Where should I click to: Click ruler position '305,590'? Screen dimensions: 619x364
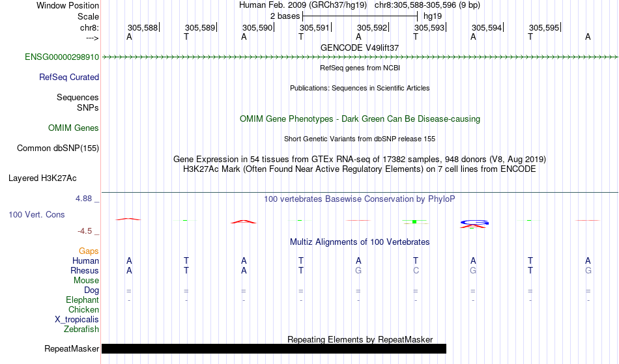257,27
